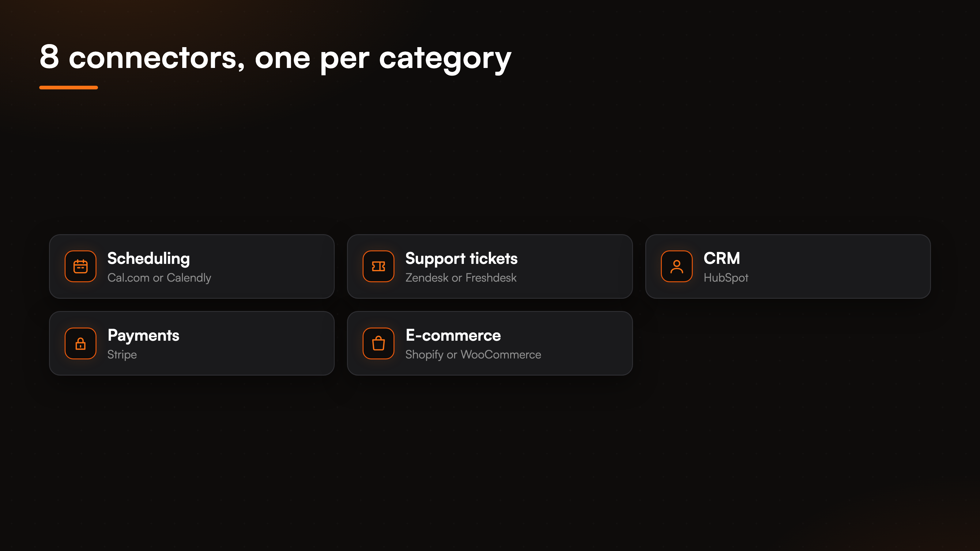Click the CRM person icon
Screen dimensions: 980x551
point(677,266)
